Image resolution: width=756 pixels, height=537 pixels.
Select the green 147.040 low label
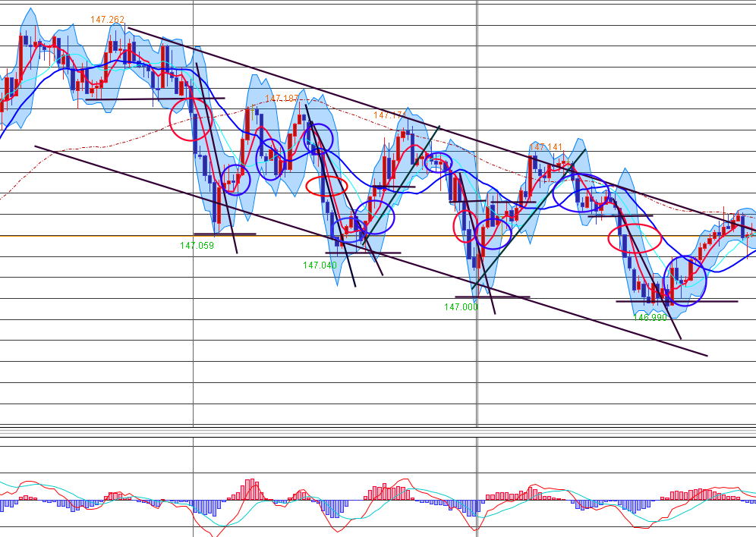tap(320, 265)
